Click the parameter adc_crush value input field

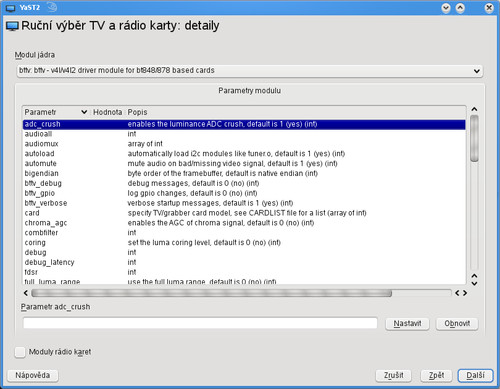(200, 323)
